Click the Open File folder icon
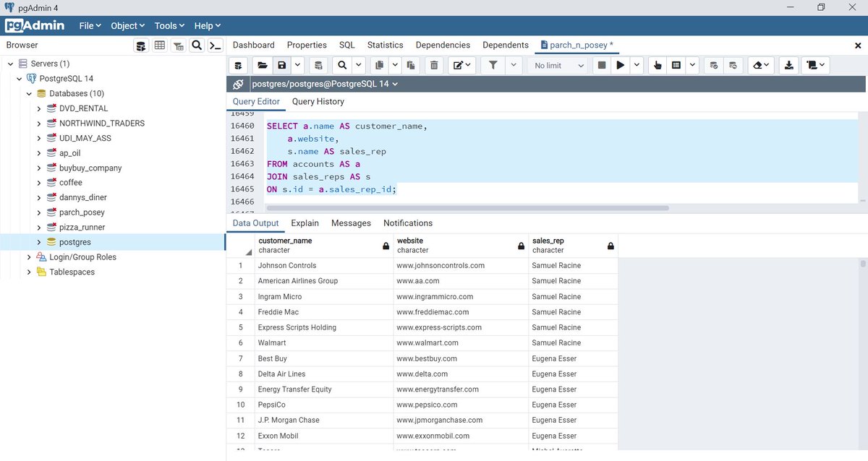The width and height of the screenshot is (868, 461). point(263,65)
